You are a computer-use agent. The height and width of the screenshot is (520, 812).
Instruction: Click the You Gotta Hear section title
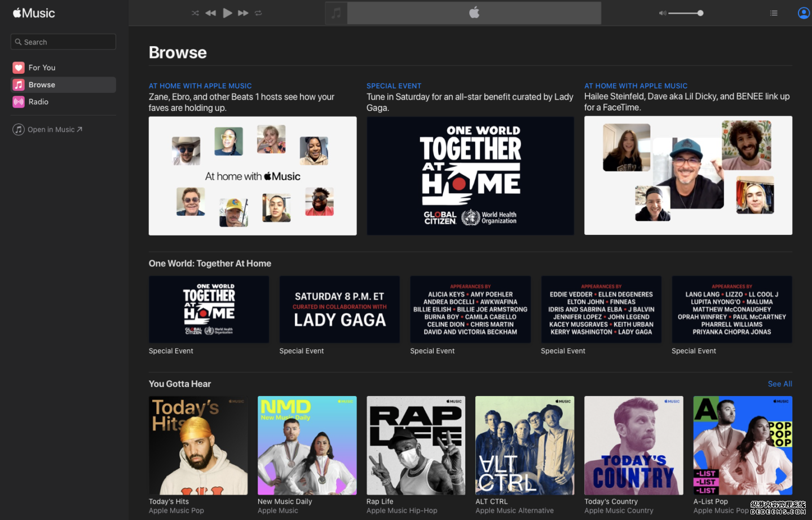(180, 384)
